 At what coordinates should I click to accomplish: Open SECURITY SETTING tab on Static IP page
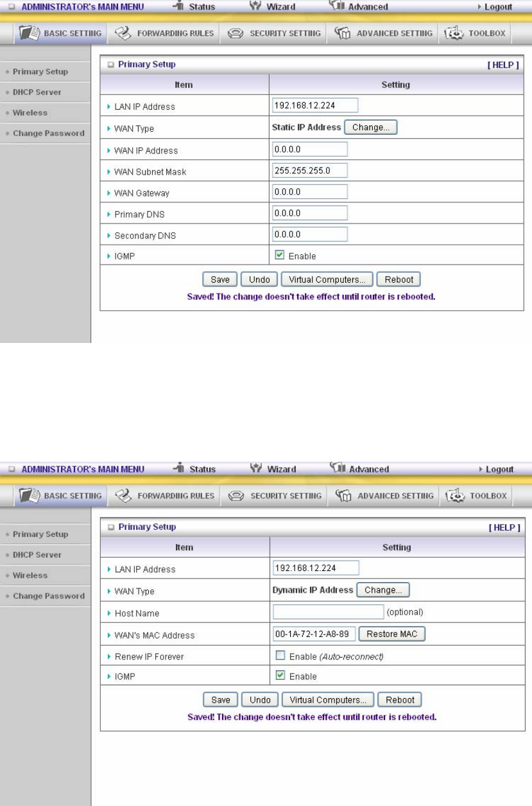click(x=273, y=33)
